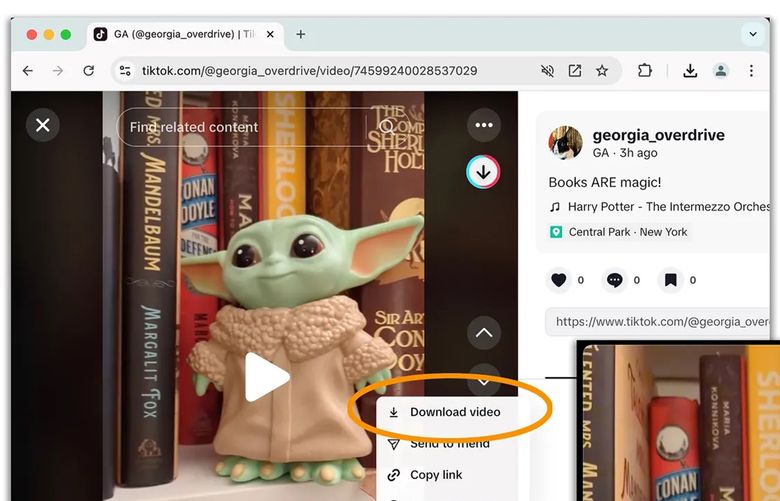The width and height of the screenshot is (780, 501).
Task: Open the browser extensions puzzle icon
Action: (645, 71)
